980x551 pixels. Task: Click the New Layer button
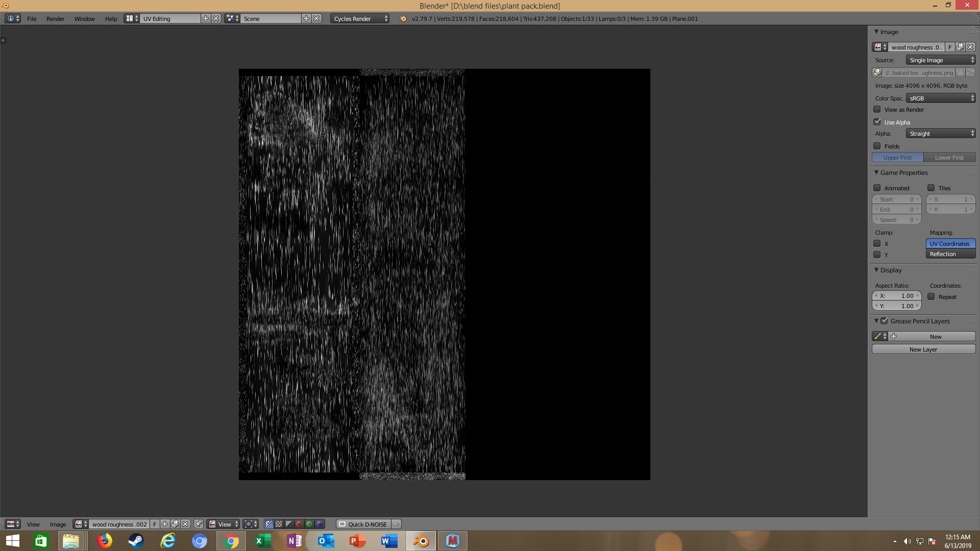923,349
